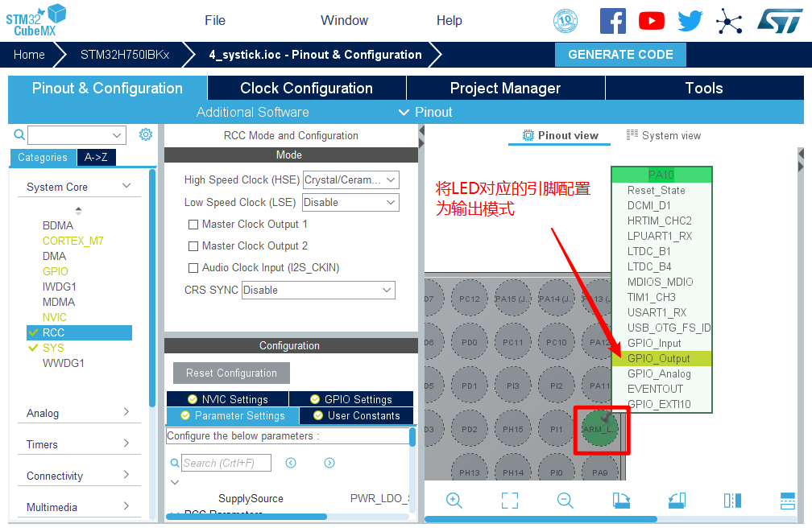The height and width of the screenshot is (532, 812).
Task: Open the Facebook icon link
Action: [612, 21]
